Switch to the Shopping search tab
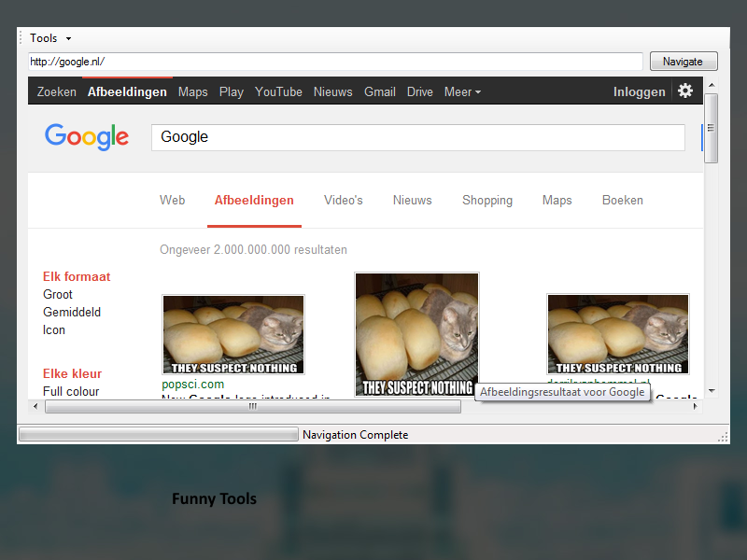Viewport: 747px width, 560px height. click(486, 200)
